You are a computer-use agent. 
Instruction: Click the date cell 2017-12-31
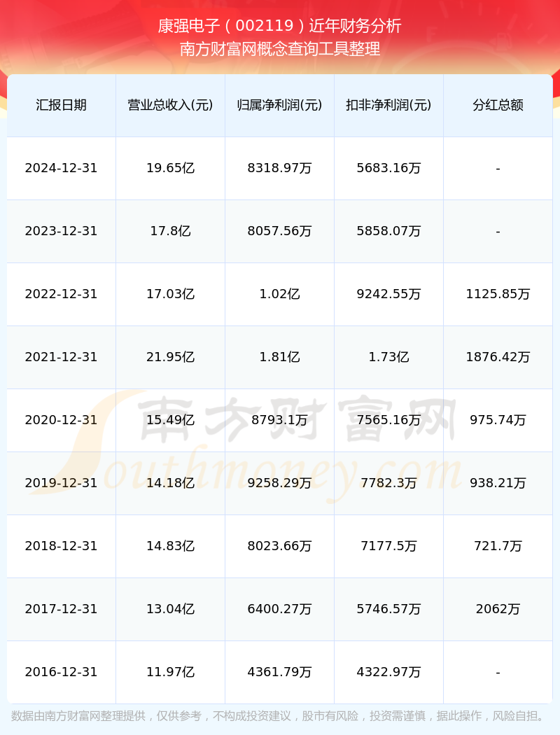coord(62,609)
